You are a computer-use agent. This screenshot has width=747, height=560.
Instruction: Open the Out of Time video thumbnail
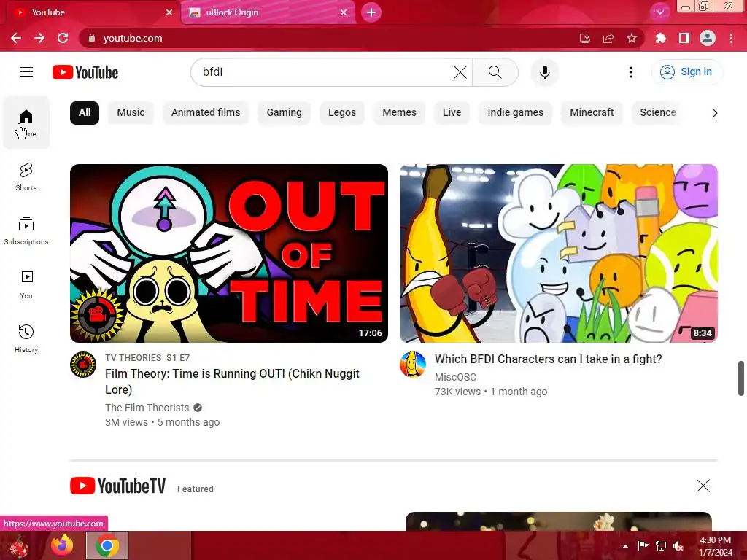coord(228,253)
